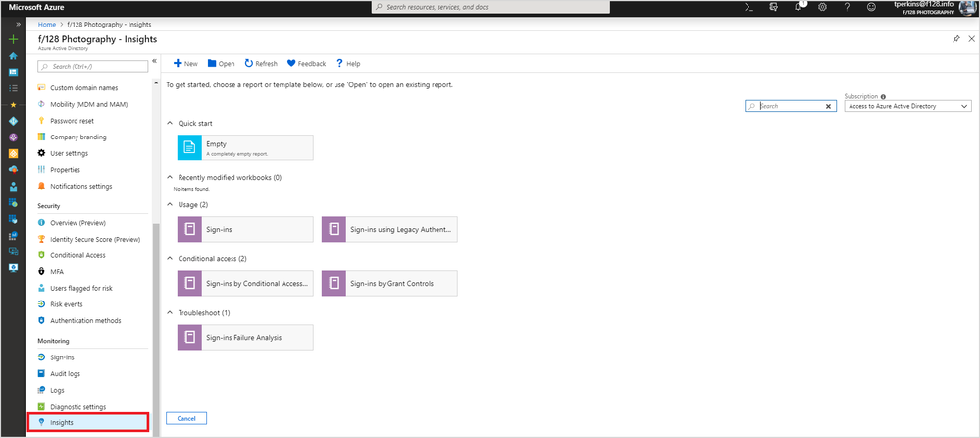Screen dimensions: 980x438
Task: Collapse Recently modified workbooks section
Action: point(170,177)
